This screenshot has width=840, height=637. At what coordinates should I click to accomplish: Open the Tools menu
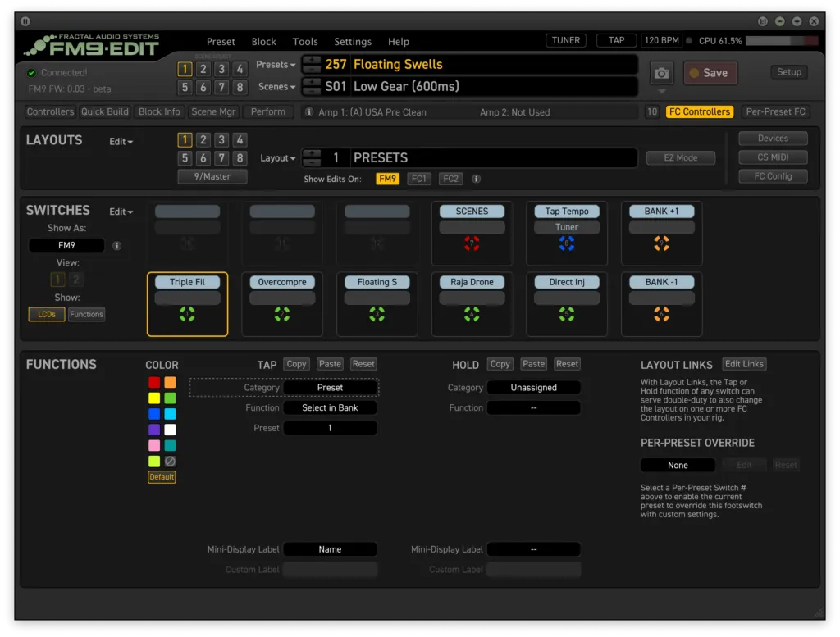coord(305,42)
